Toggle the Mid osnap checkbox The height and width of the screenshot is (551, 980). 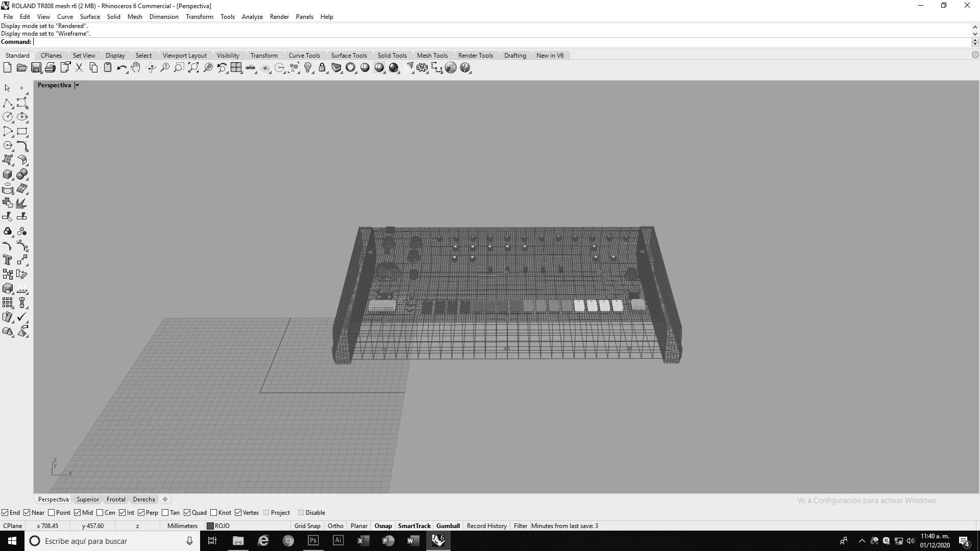pyautogui.click(x=77, y=513)
